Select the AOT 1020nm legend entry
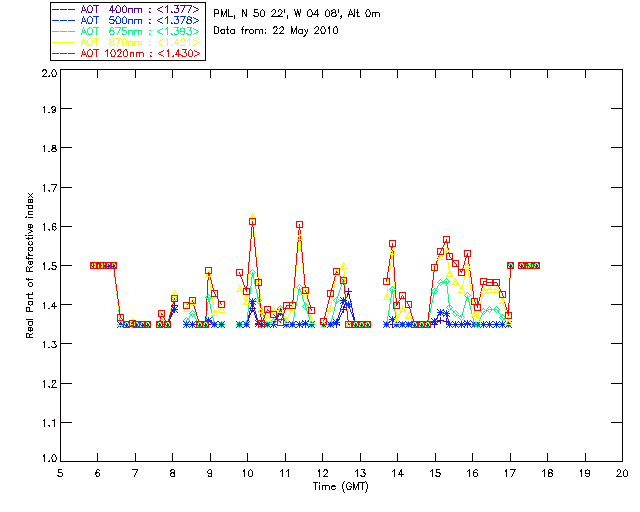 (126, 53)
